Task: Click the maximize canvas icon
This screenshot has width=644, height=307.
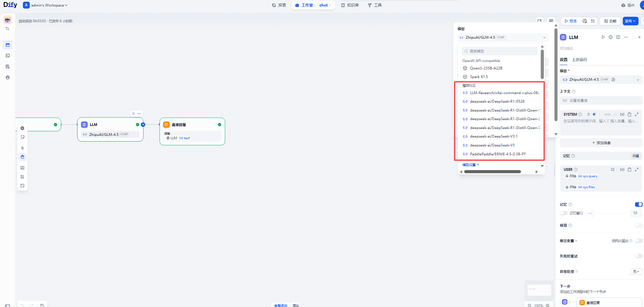Action: tap(23, 186)
